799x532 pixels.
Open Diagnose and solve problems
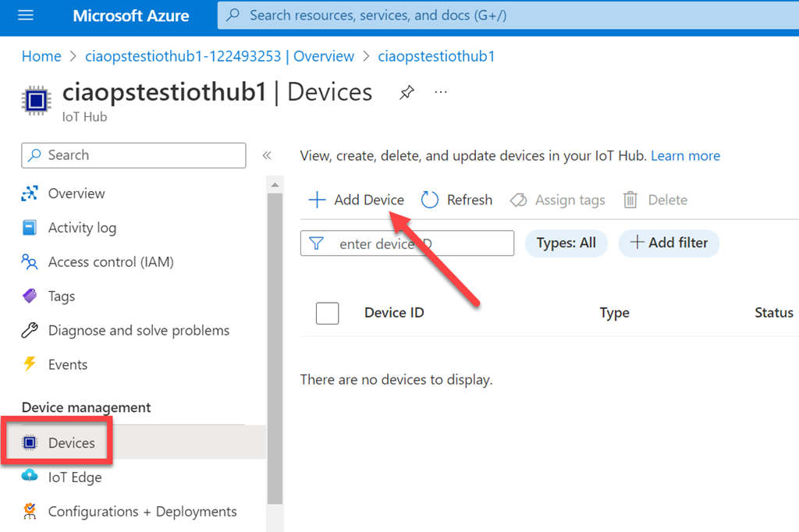click(138, 331)
